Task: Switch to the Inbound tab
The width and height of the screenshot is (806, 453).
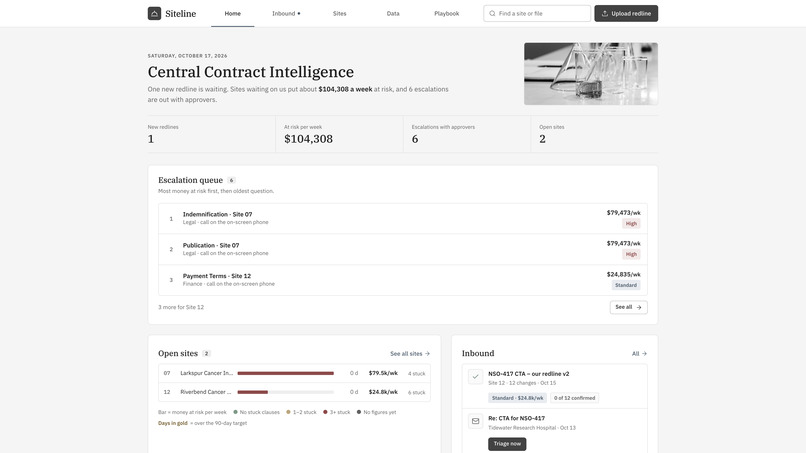Action: [286, 13]
